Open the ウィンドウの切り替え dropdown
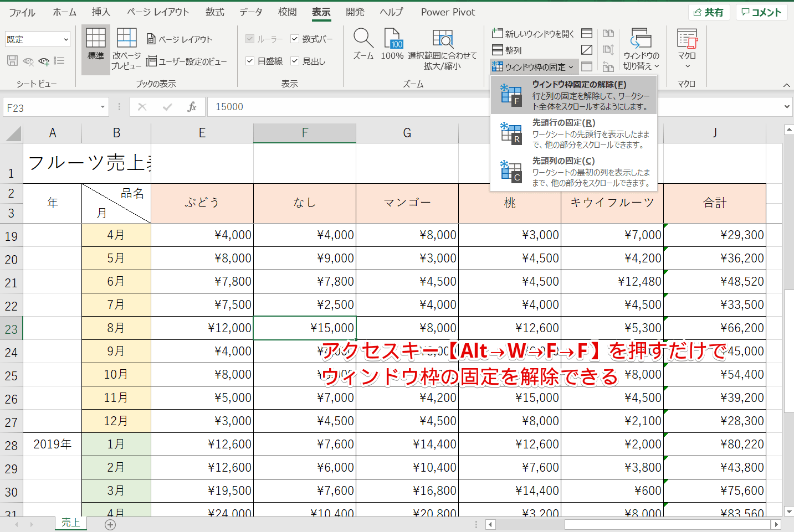The width and height of the screenshot is (794, 532). pos(641,50)
